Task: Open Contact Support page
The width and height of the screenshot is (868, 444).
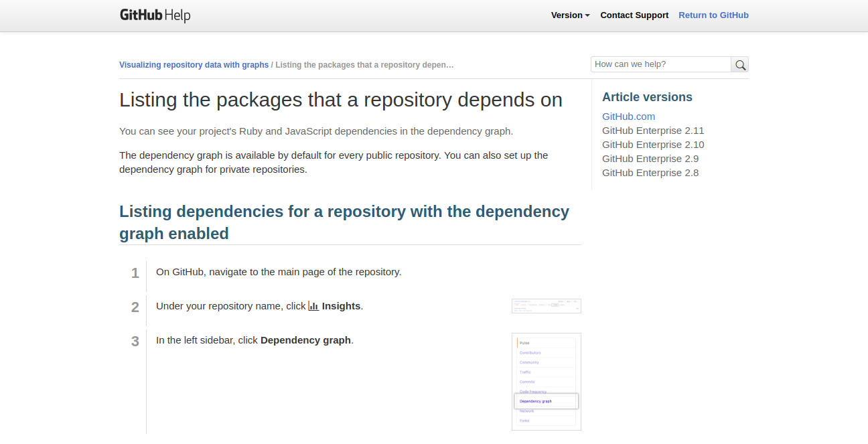Action: [634, 15]
